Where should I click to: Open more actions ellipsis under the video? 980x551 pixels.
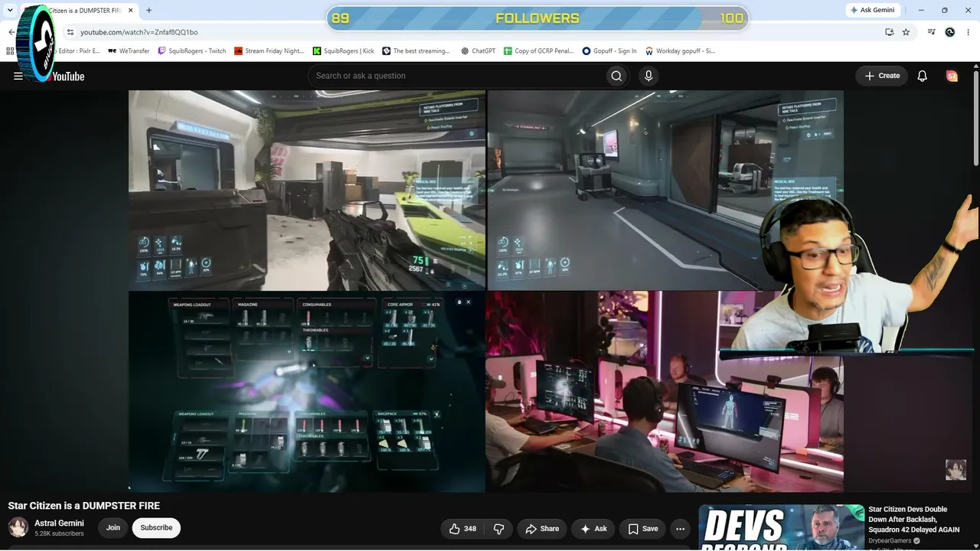680,529
